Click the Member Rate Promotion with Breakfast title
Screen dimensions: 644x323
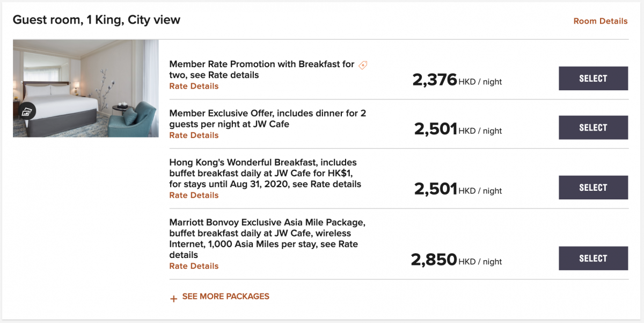(x=262, y=70)
